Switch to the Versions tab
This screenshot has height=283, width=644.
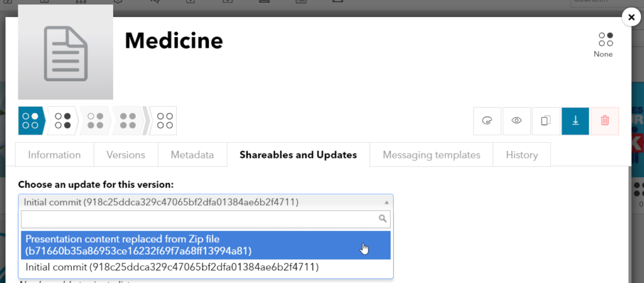(126, 155)
